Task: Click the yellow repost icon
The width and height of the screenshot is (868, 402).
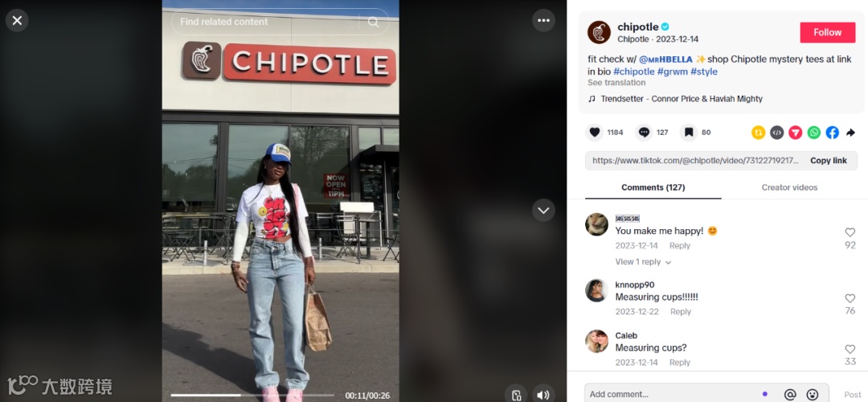Action: click(x=758, y=133)
